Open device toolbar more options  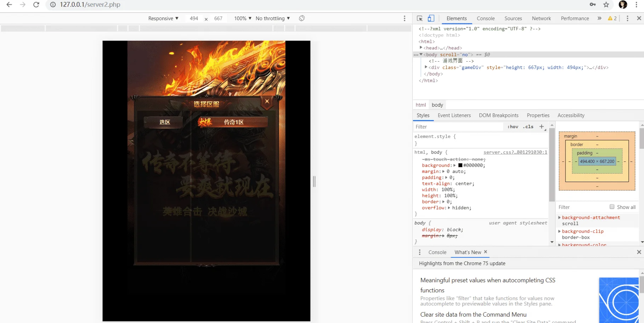pos(404,18)
